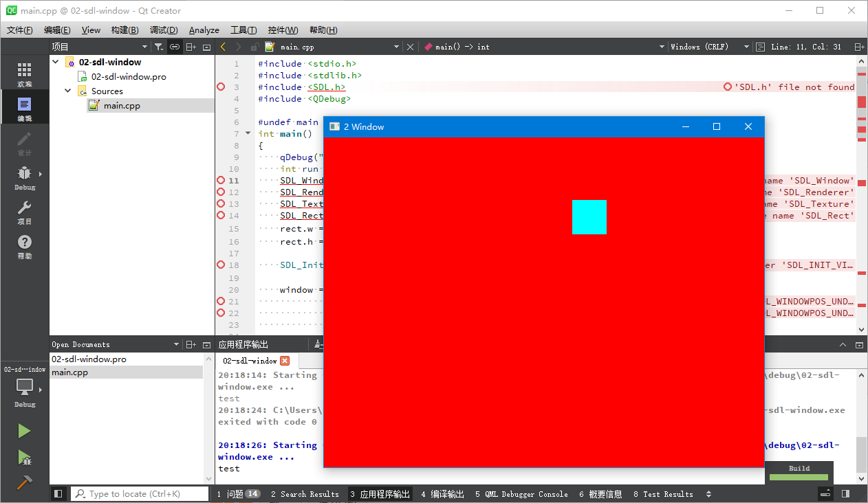Select 02-sdl-window.pro in the project tree

pos(129,76)
